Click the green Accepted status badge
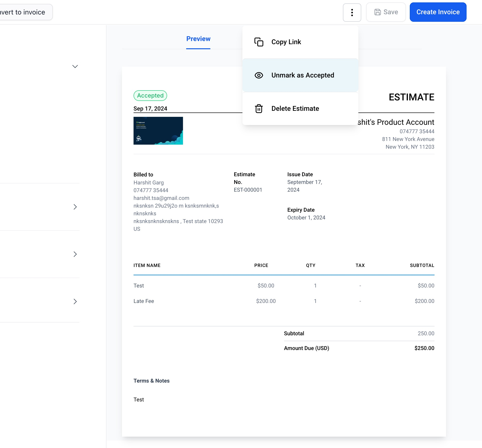 (150, 95)
